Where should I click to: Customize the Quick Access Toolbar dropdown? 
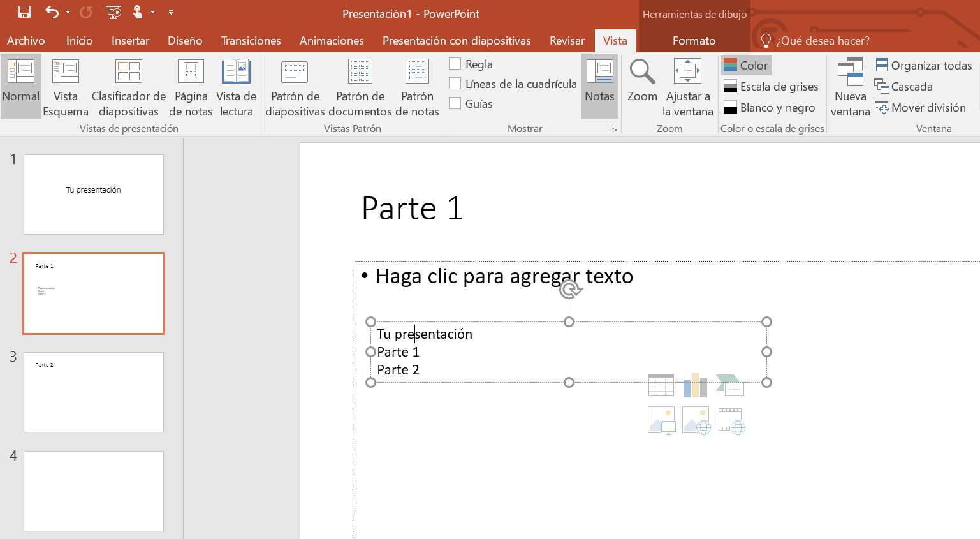pos(171,12)
